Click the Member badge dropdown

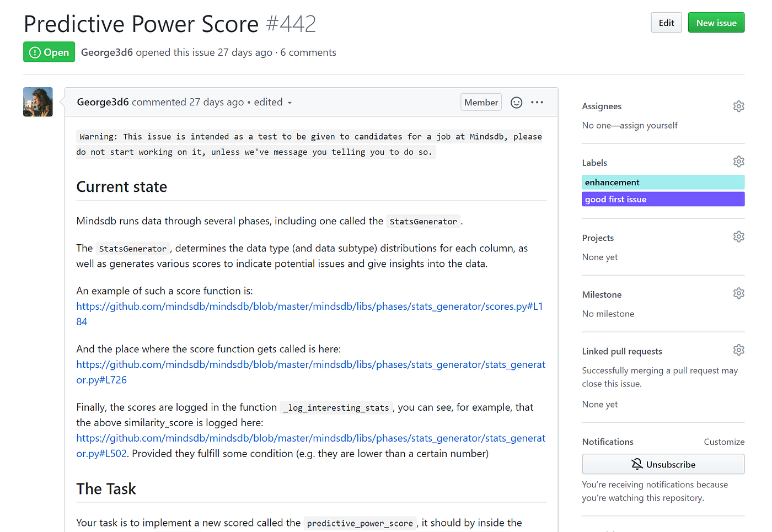480,102
